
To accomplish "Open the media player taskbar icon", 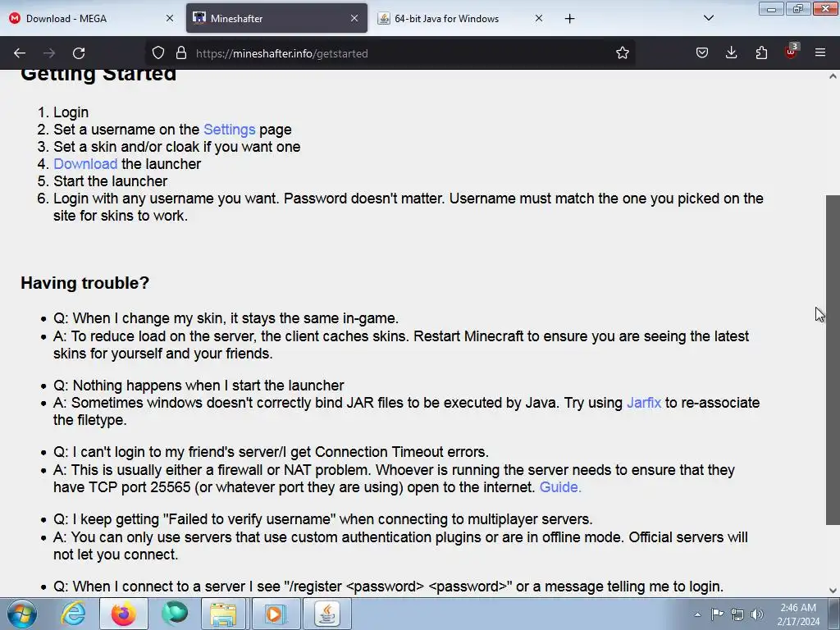I will [x=276, y=614].
